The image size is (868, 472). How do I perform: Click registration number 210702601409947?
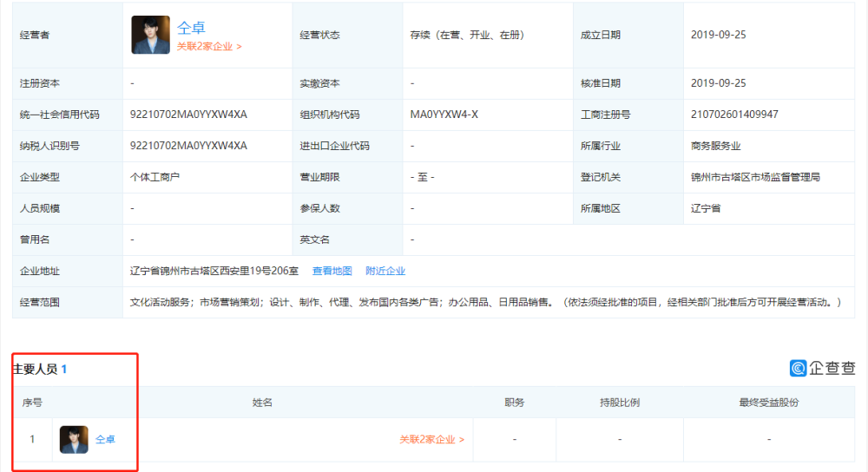click(734, 115)
